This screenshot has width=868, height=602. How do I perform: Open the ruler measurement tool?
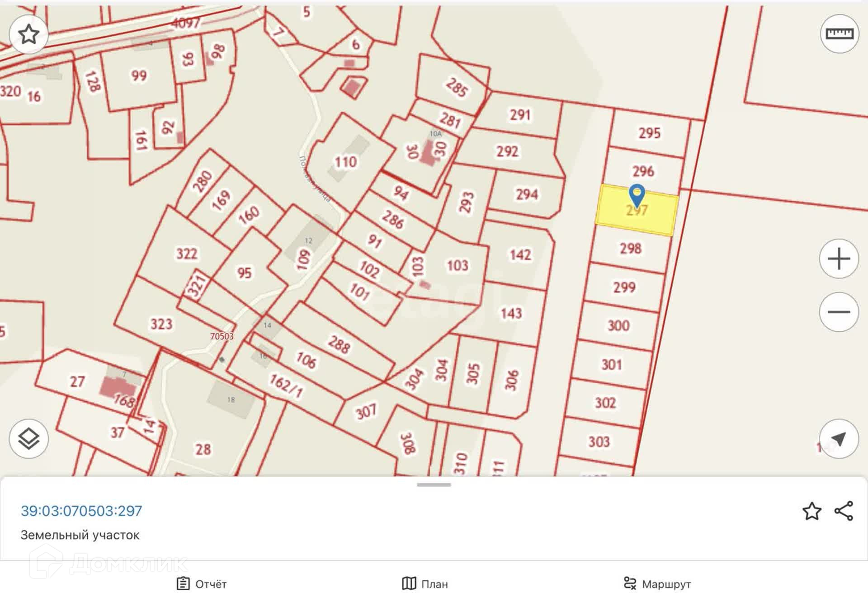(x=839, y=34)
